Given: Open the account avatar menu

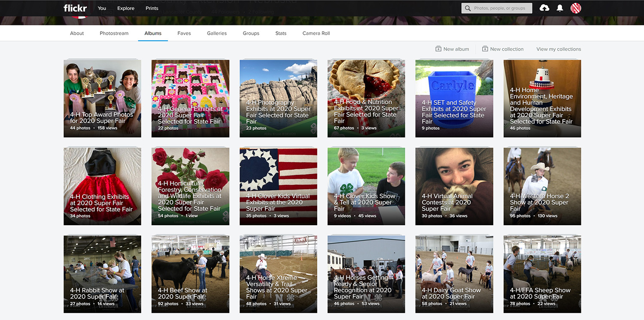Looking at the screenshot, I should [576, 8].
